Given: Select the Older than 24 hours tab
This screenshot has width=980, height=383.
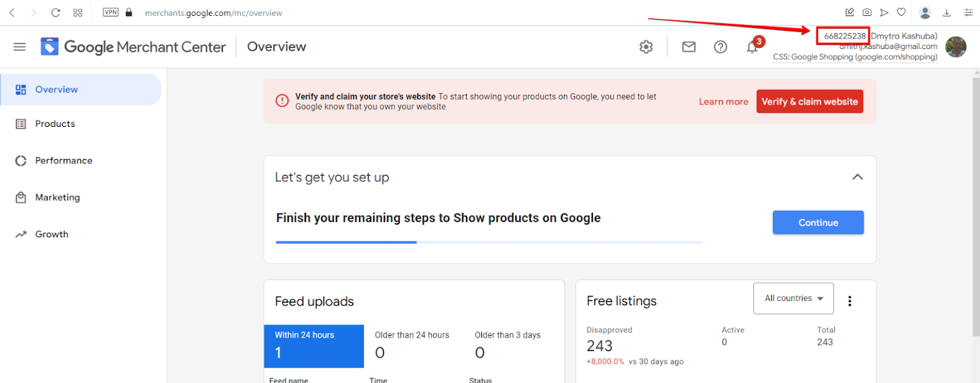Looking at the screenshot, I should pyautogui.click(x=413, y=346).
